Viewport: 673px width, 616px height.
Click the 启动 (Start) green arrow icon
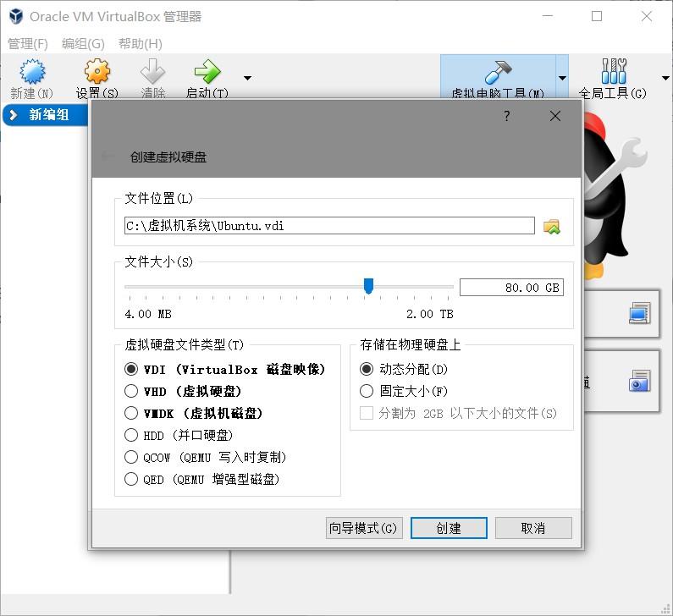(207, 71)
